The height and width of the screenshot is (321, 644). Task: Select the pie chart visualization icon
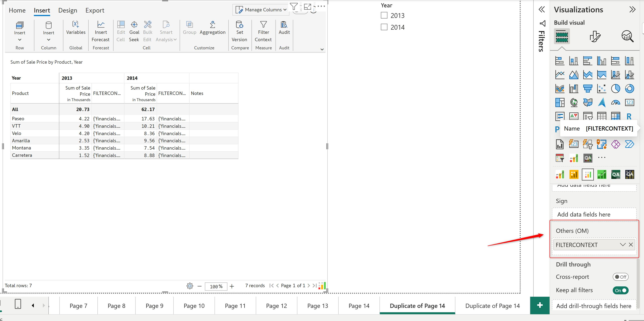click(x=616, y=88)
